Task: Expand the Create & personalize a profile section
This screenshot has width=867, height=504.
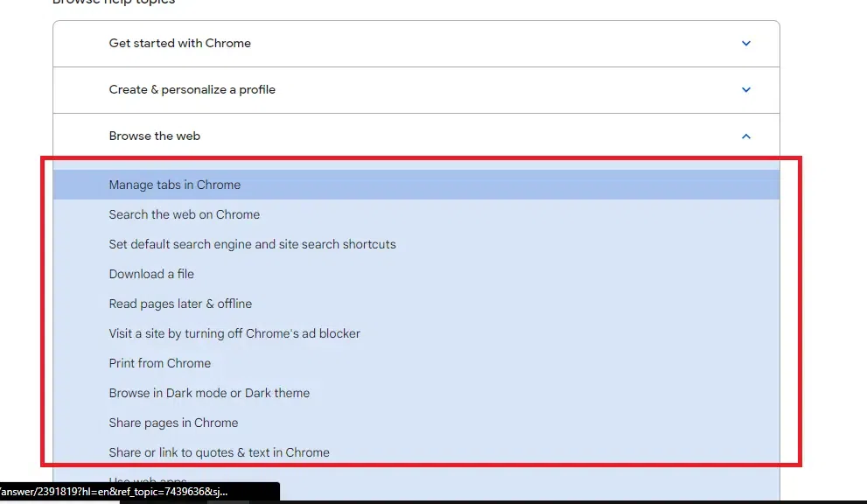Action: tap(416, 89)
